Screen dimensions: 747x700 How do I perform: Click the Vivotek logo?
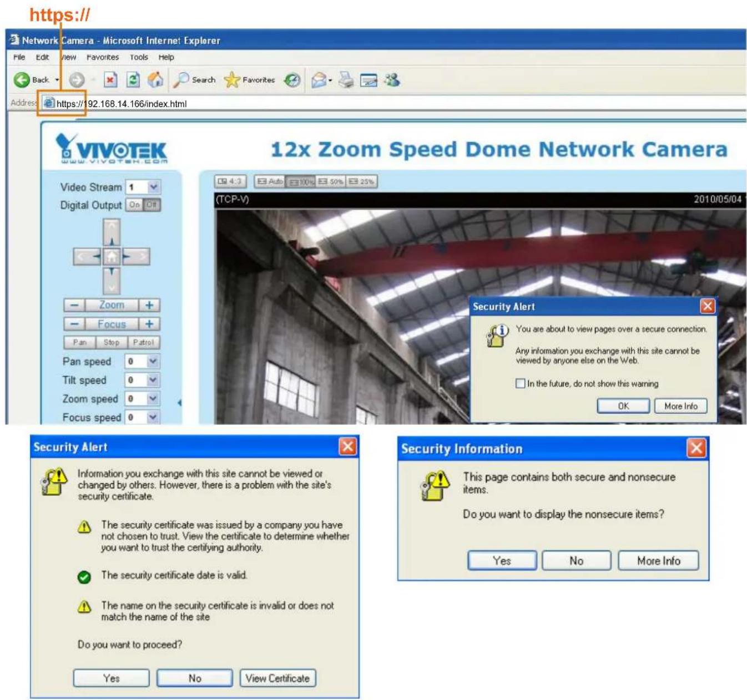(x=112, y=149)
